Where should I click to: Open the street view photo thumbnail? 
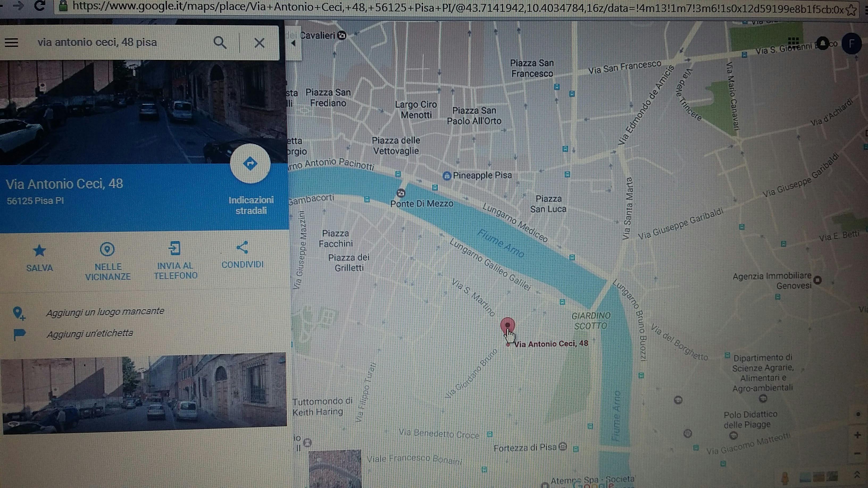tap(144, 392)
